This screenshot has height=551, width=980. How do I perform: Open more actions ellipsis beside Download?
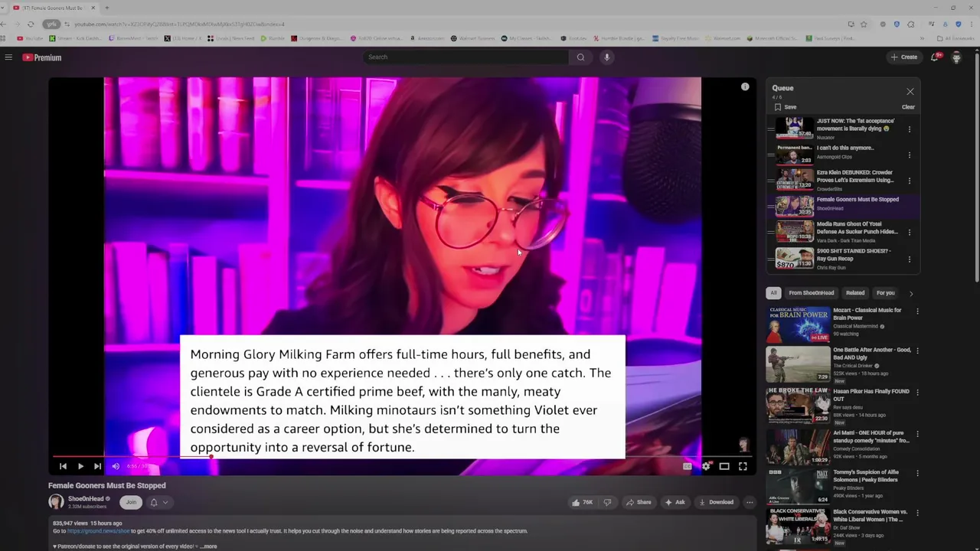pos(750,503)
